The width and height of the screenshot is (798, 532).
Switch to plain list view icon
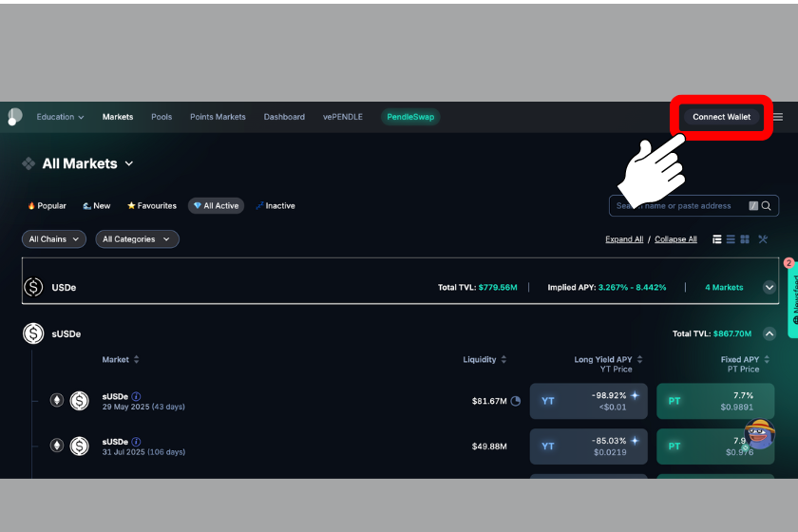[x=731, y=239]
